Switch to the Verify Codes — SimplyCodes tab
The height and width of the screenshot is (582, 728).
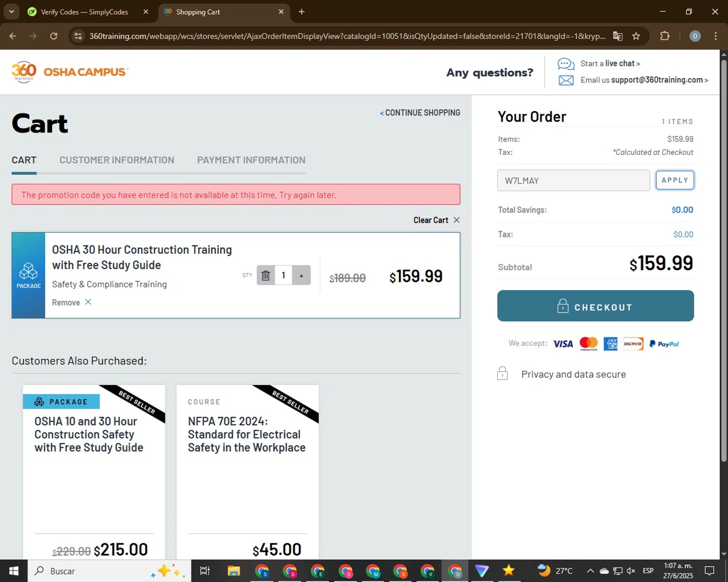click(84, 12)
